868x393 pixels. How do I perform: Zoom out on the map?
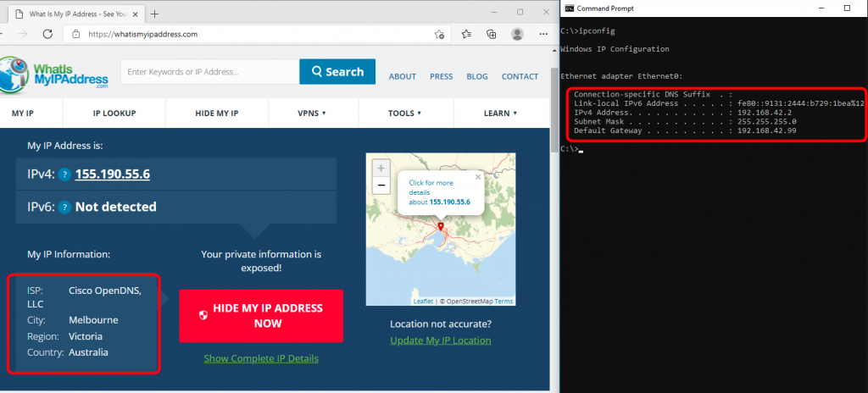point(381,185)
